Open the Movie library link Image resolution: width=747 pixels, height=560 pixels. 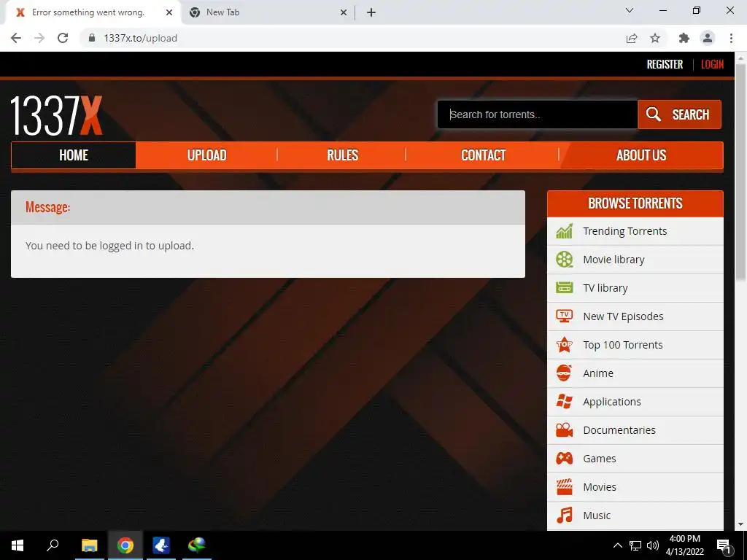(x=614, y=260)
